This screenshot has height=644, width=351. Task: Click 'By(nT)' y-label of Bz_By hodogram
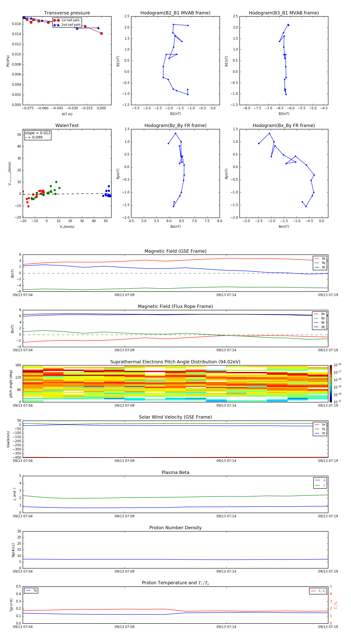pyautogui.click(x=118, y=174)
